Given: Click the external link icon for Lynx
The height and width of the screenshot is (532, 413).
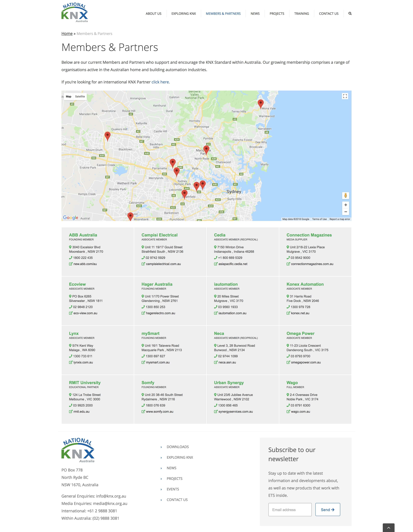Looking at the screenshot, I should (71, 362).
